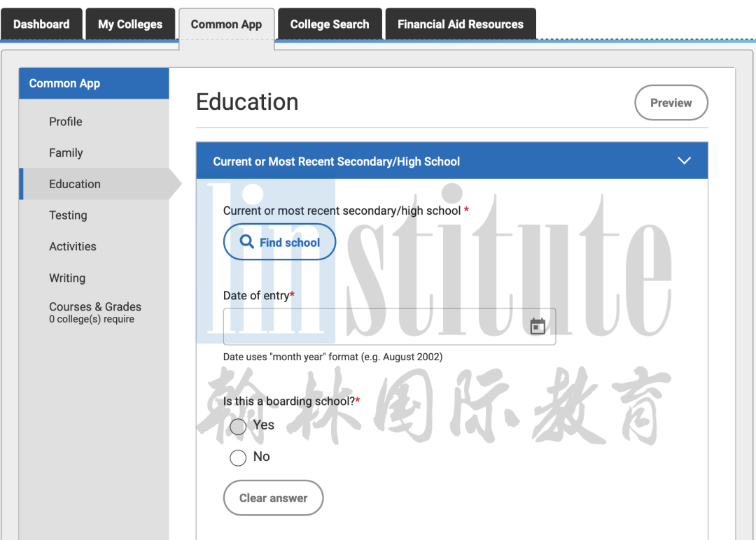Open Courses & Grades in sidebar
Viewport: 756px width, 540px height.
(95, 312)
